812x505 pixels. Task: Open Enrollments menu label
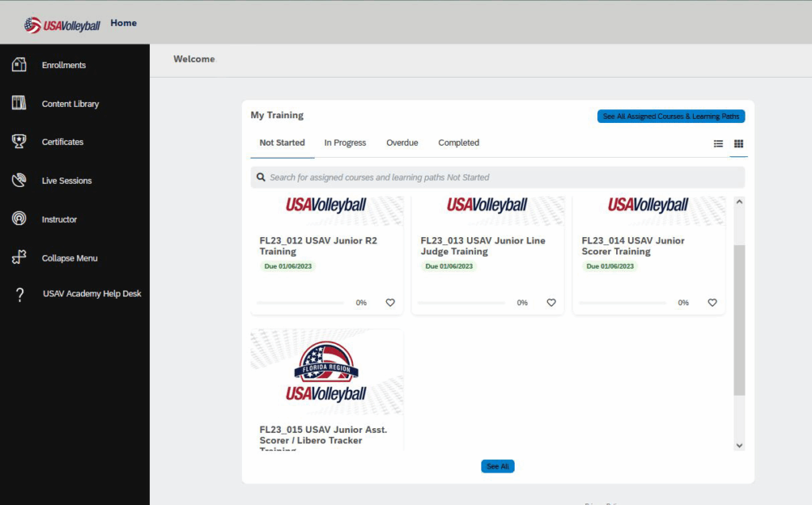(x=63, y=65)
